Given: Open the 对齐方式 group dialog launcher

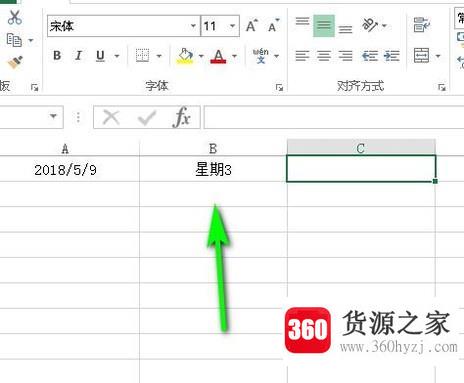Looking at the screenshot, I should coord(442,87).
